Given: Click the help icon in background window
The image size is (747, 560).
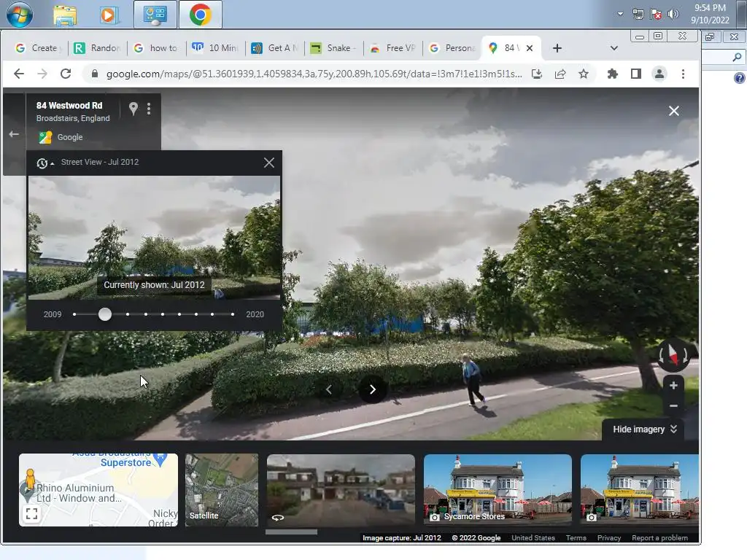Looking at the screenshot, I should (740, 78).
